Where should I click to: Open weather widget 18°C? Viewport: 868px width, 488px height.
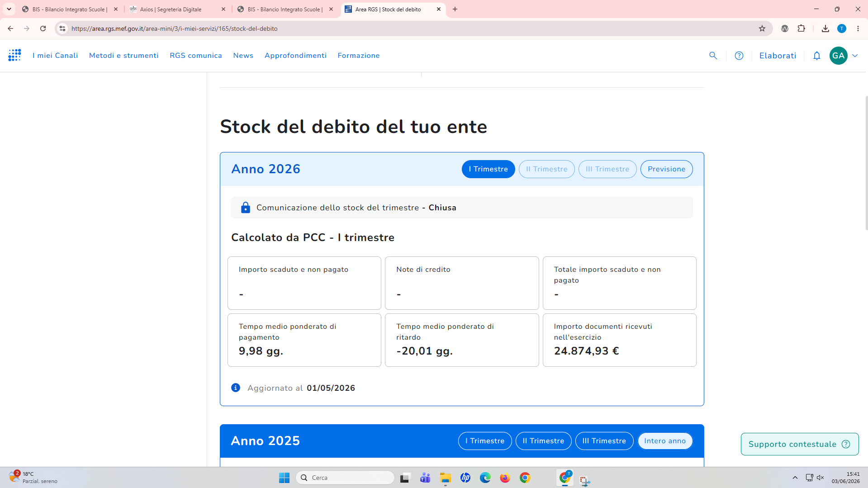33,478
